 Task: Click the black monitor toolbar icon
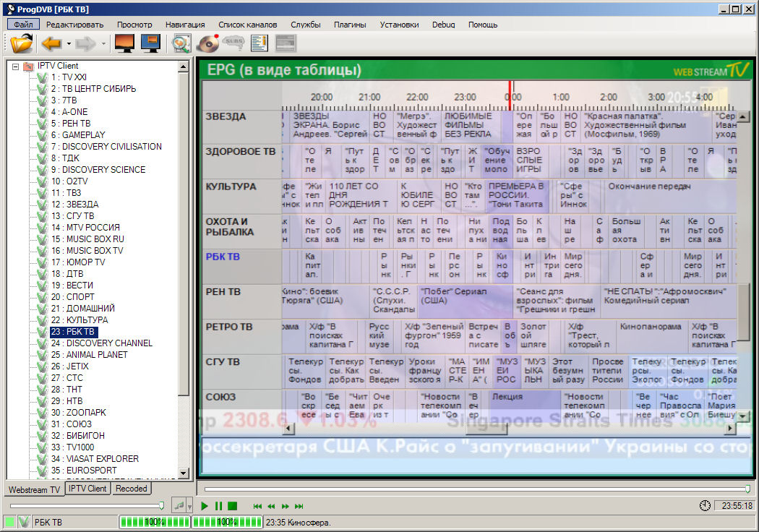point(124,43)
